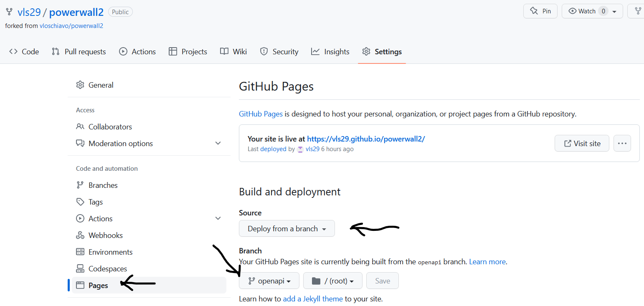The width and height of the screenshot is (644, 306).
Task: Open Branches settings
Action: [x=149, y=185]
